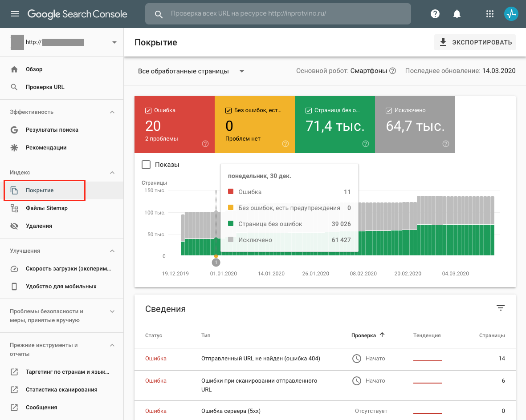Click clock icon in Ошибки при сканировании row

pos(357,381)
